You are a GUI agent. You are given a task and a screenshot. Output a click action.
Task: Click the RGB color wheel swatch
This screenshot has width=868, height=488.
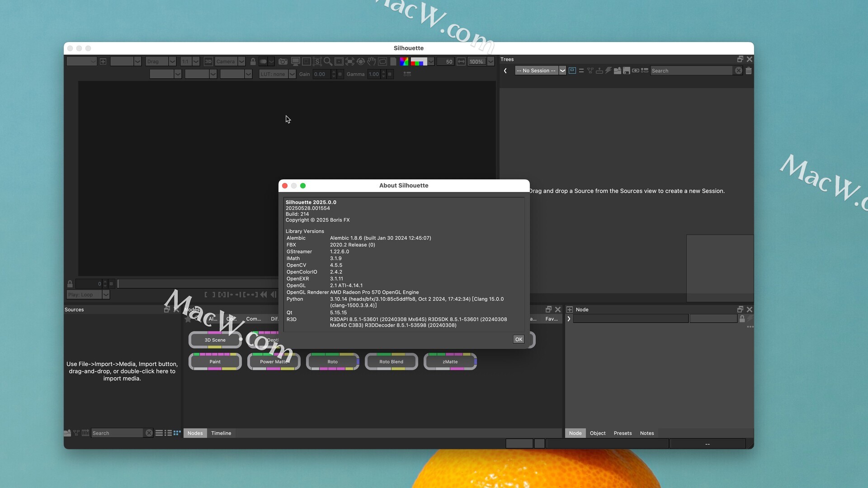pos(404,61)
